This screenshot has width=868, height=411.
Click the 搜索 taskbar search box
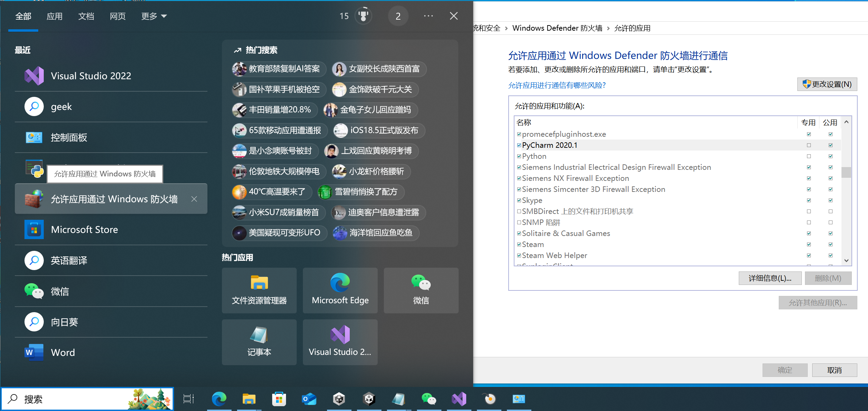tap(69, 399)
